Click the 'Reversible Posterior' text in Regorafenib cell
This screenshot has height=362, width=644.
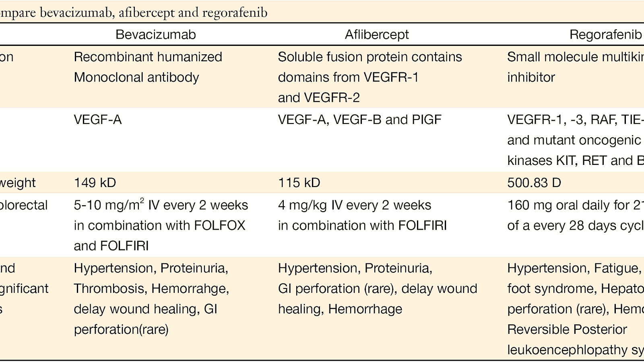tap(567, 329)
